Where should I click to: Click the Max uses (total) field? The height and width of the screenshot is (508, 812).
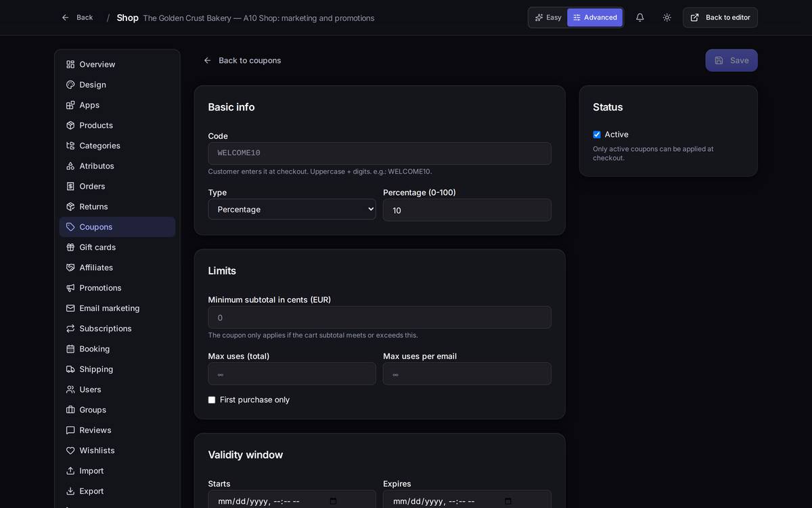292,374
